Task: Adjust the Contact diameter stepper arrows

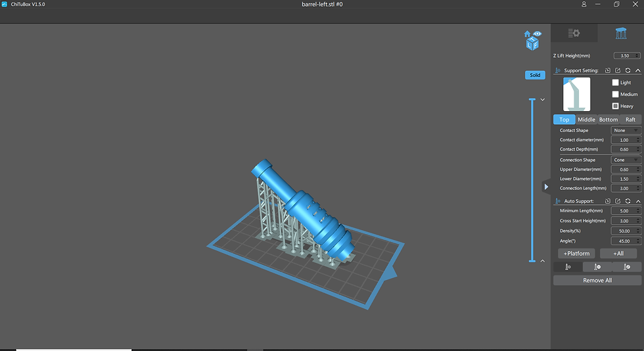Action: coord(638,140)
